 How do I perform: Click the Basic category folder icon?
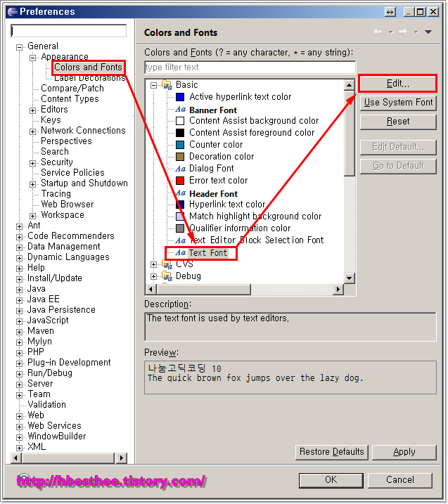point(167,85)
